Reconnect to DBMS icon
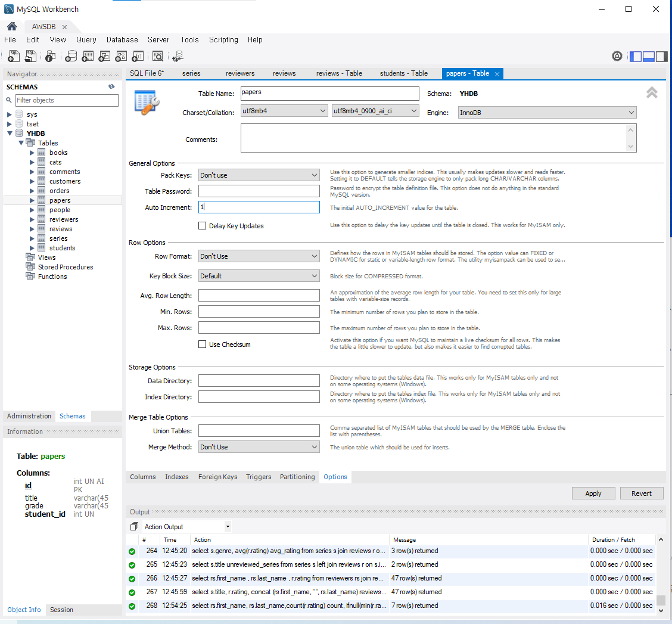 tap(178, 56)
